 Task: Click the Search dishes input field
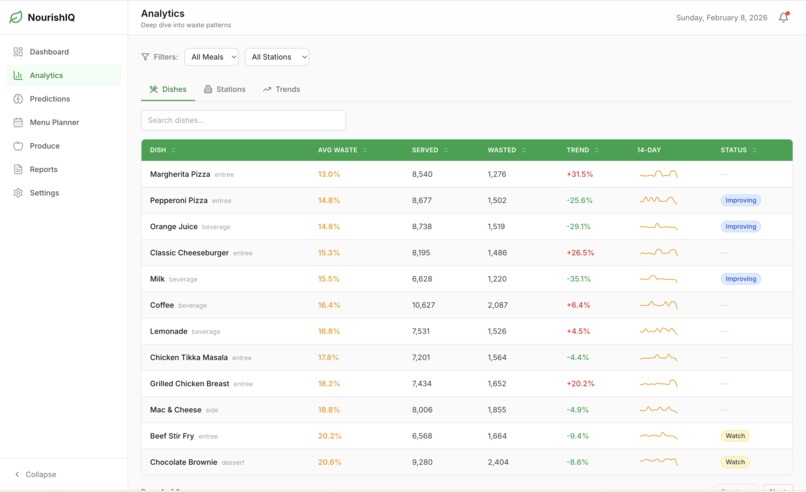(243, 120)
